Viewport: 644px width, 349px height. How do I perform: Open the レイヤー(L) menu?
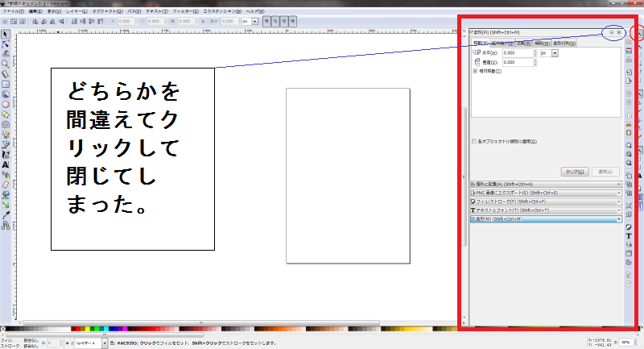point(76,11)
